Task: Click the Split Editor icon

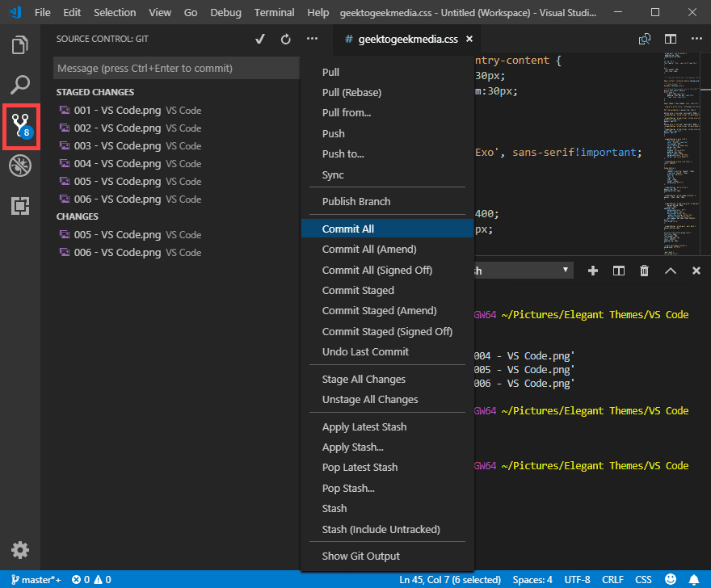Action: tap(672, 38)
